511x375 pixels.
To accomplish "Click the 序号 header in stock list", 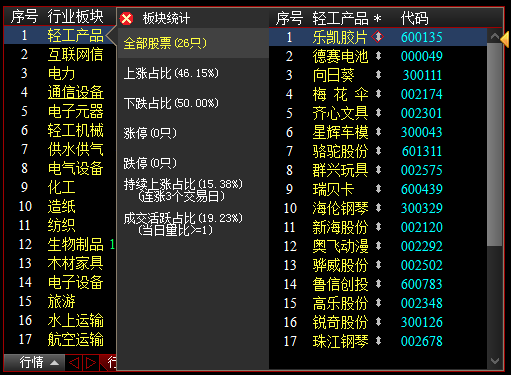I will (x=289, y=18).
